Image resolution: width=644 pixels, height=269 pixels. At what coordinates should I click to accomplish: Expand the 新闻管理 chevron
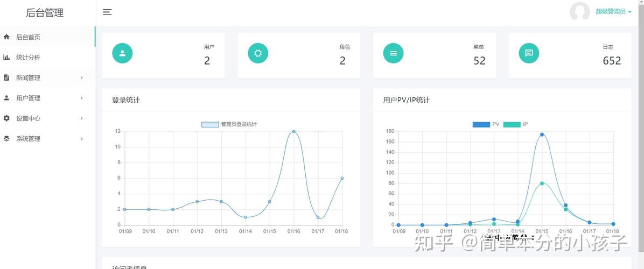tap(82, 77)
